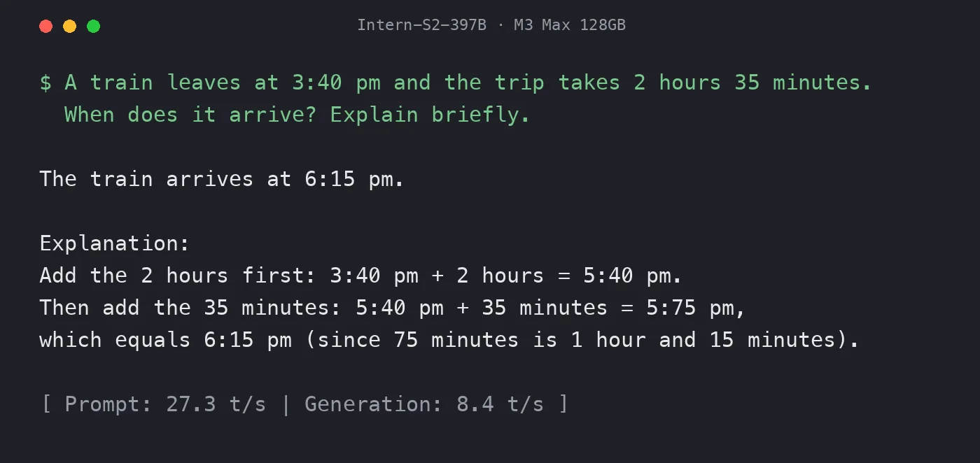The image size is (980, 463).
Task: Minimize the window using the yellow button
Action: [x=70, y=26]
